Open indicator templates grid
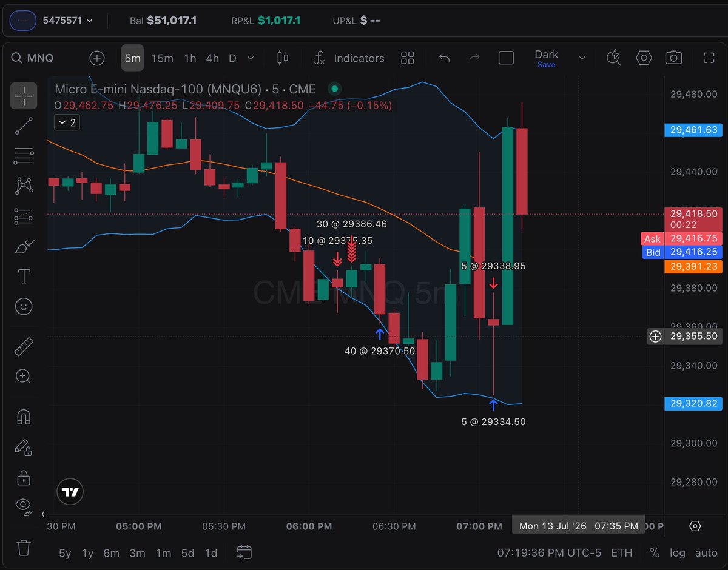 tap(408, 58)
